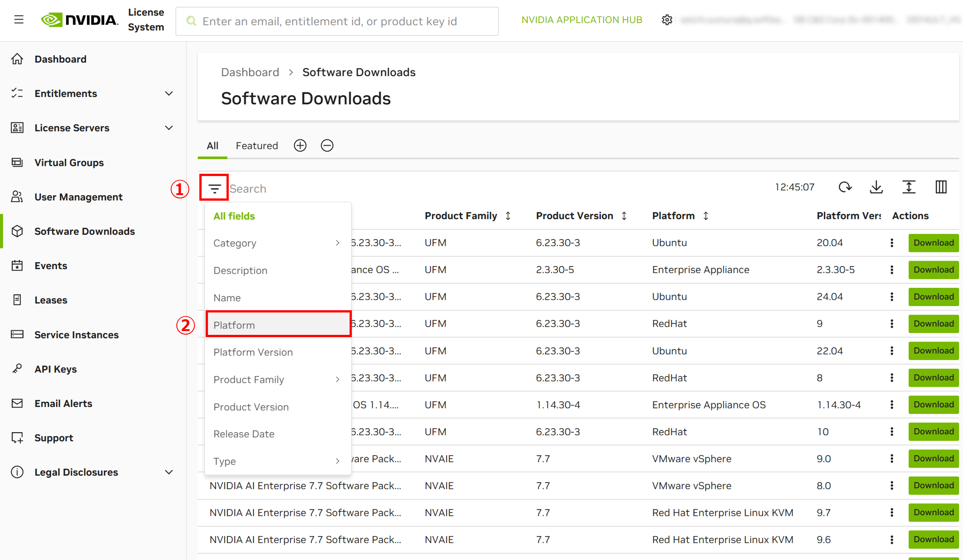This screenshot has width=963, height=560.
Task: Open the column chooser icon
Action: [x=941, y=187]
